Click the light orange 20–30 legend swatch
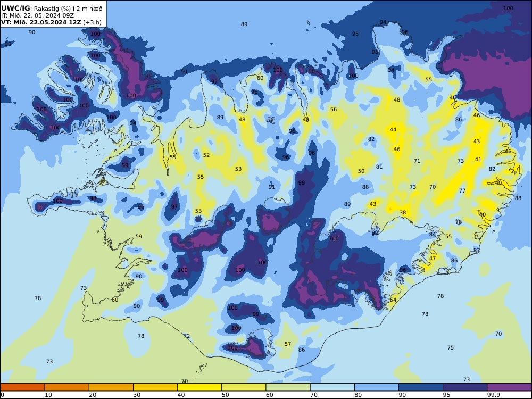The height and width of the screenshot is (399, 532). tap(111, 387)
